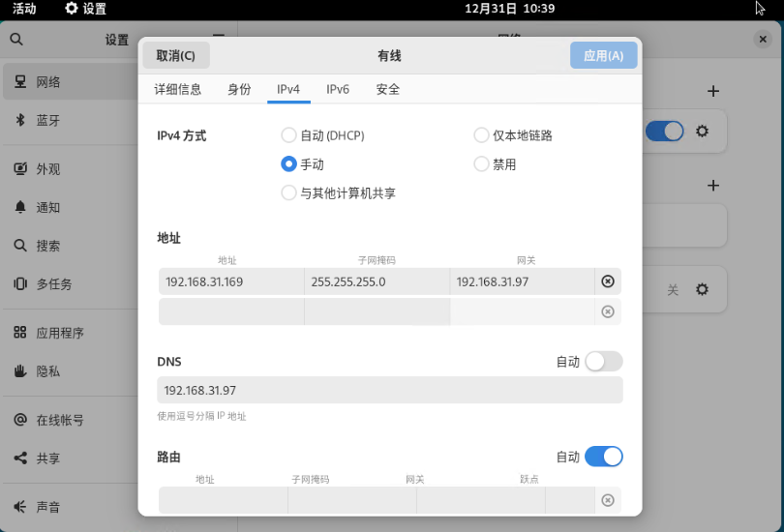Select 自动 (DHCP) IPv4 method
The height and width of the screenshot is (532, 784).
[x=323, y=135]
